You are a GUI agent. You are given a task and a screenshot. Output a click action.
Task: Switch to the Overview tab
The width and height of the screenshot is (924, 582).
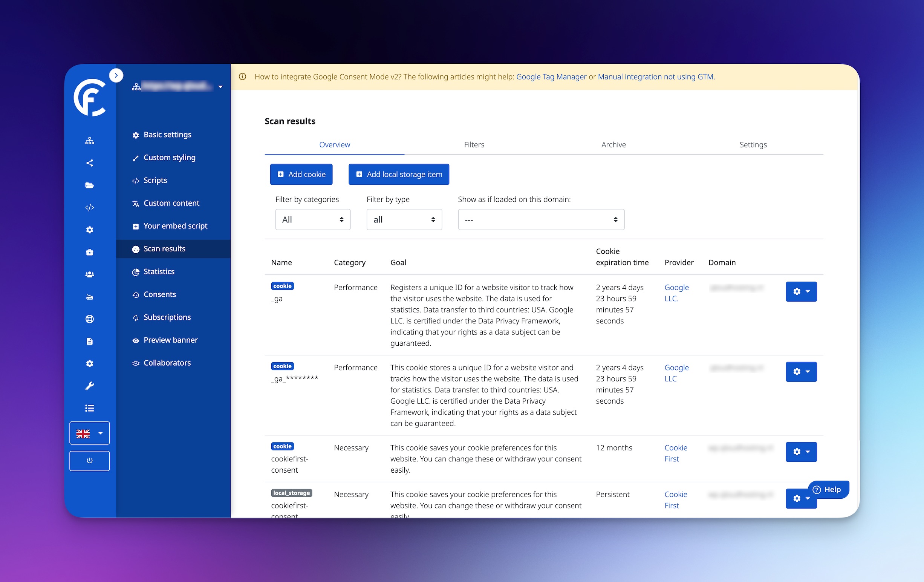335,145
